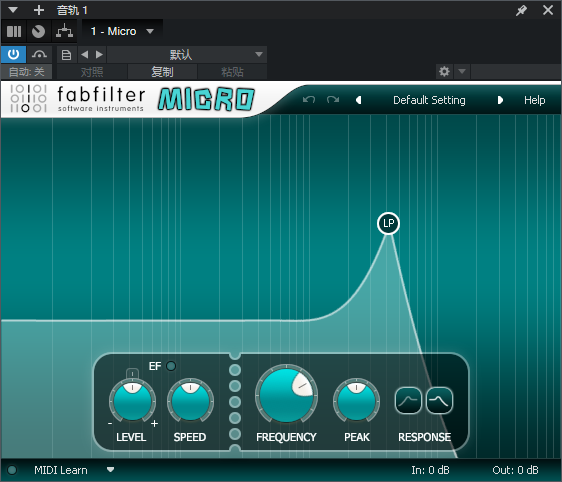Click the FabFilter logo

(x=77, y=99)
